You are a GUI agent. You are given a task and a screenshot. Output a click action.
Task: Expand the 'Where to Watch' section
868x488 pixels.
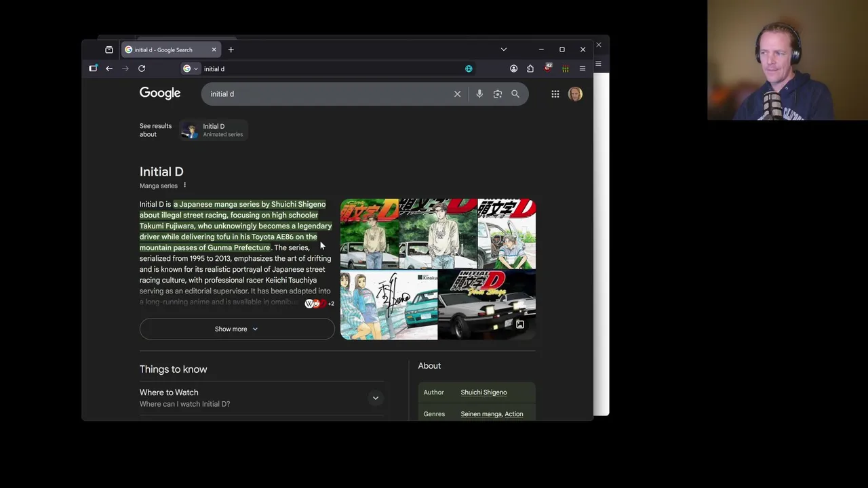[262, 398]
